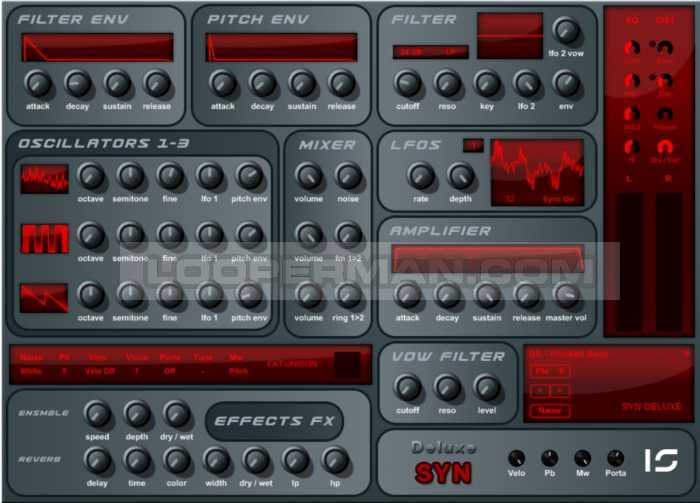The image size is (700, 503).
Task: Click the DEL header in right panel
Action: (x=664, y=20)
